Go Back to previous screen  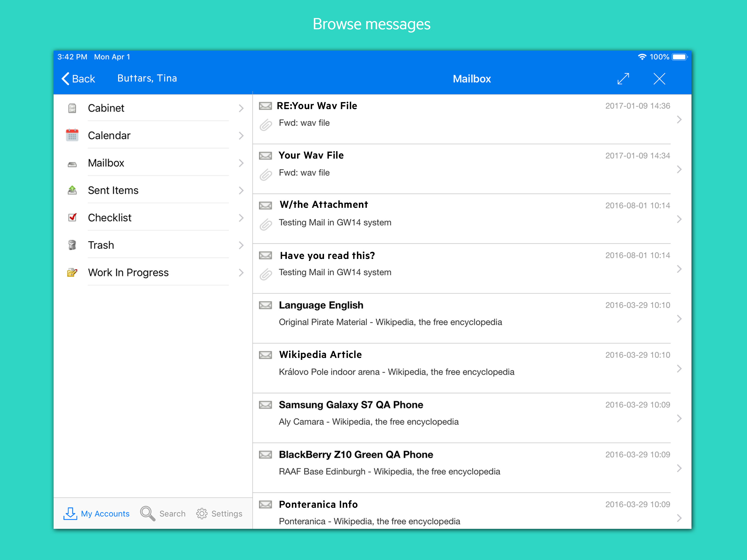click(78, 79)
